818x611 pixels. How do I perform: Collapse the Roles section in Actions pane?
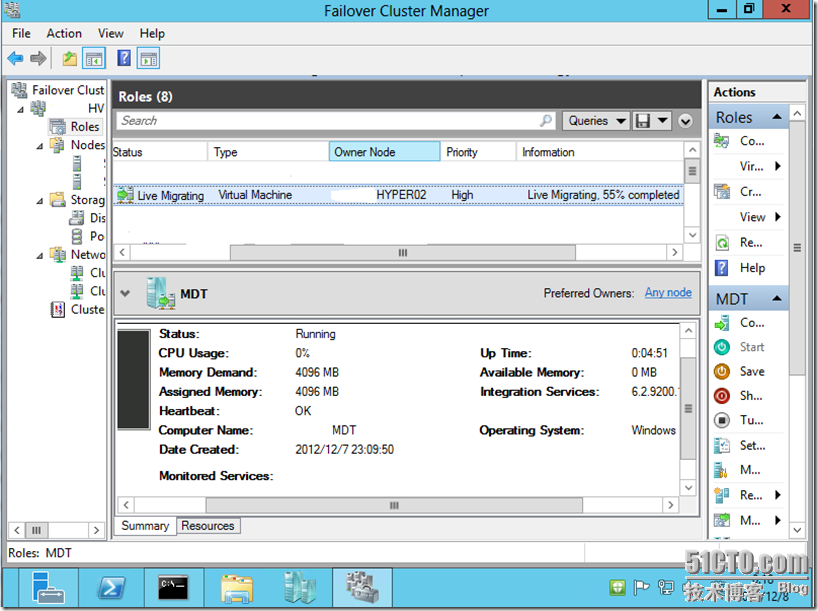777,117
